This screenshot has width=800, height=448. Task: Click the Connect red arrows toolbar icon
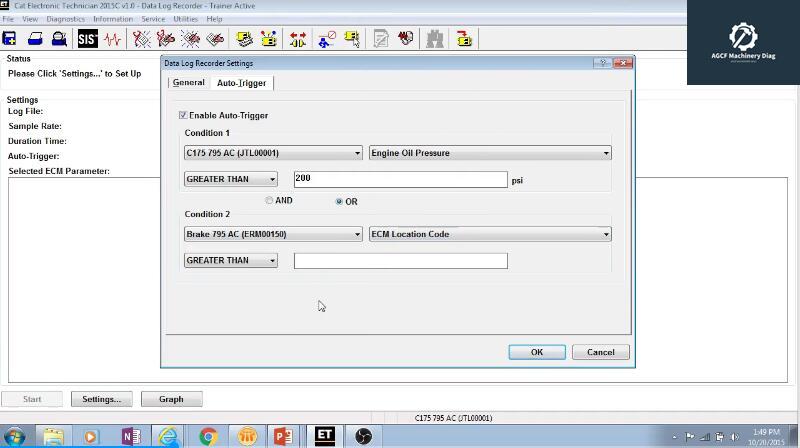click(x=298, y=39)
